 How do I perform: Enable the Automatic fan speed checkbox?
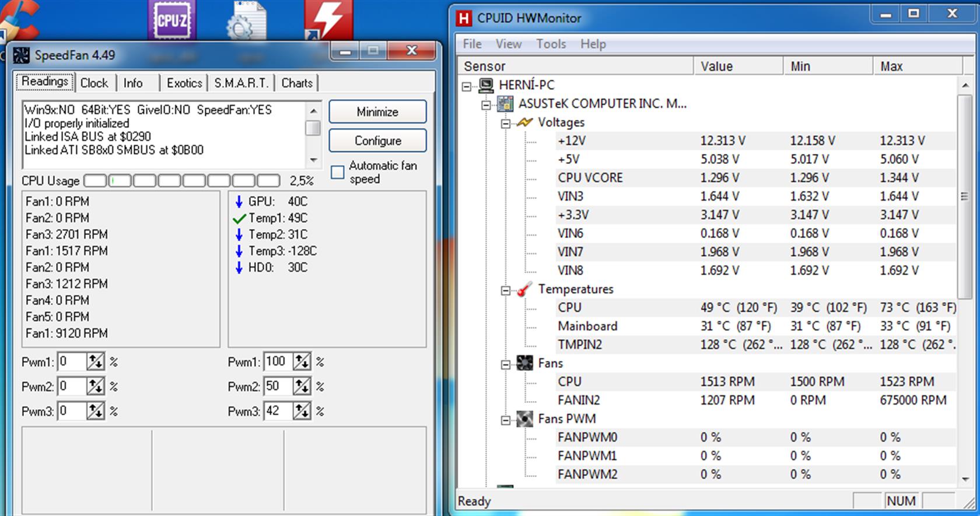(338, 172)
